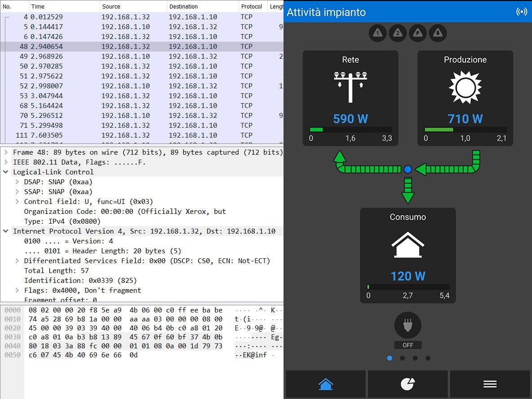Viewport: 532px width, 399px height.
Task: Select packet 111 at time 7.603505
Action: point(142,135)
